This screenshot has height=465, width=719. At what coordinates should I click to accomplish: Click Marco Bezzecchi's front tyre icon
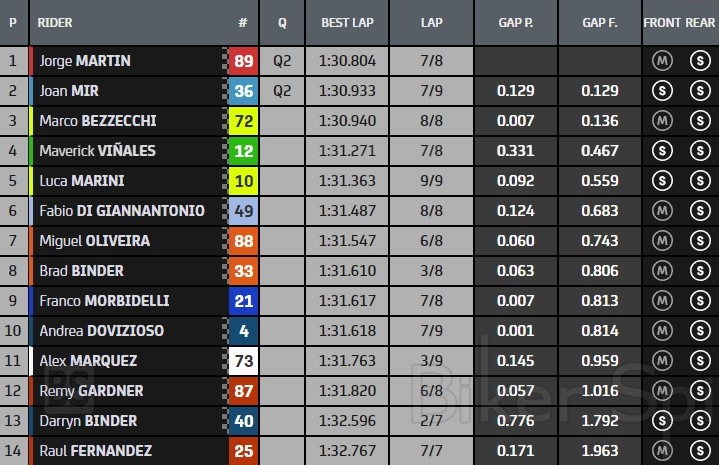[x=661, y=121]
